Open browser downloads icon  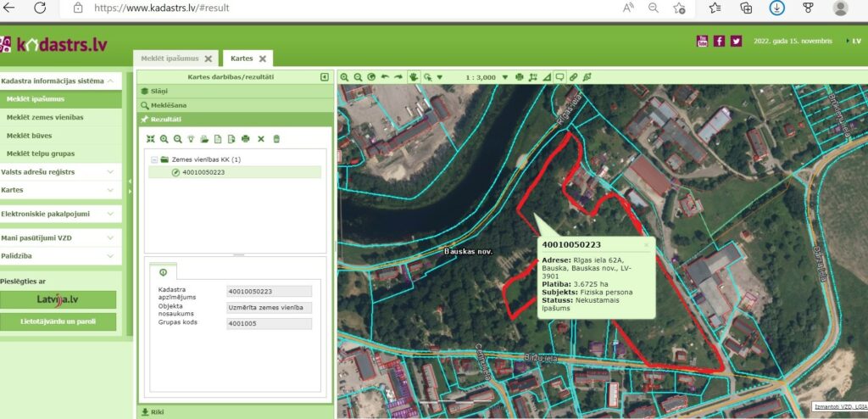pos(776,8)
